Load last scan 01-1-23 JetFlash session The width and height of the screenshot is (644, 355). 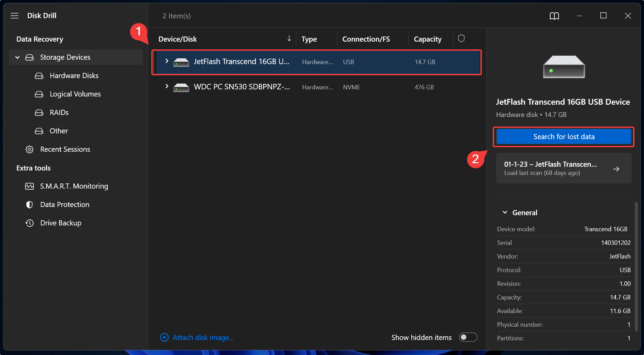point(564,168)
